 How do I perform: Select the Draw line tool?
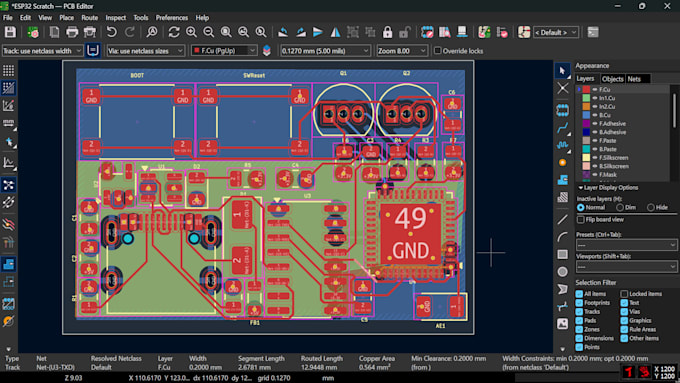click(562, 219)
